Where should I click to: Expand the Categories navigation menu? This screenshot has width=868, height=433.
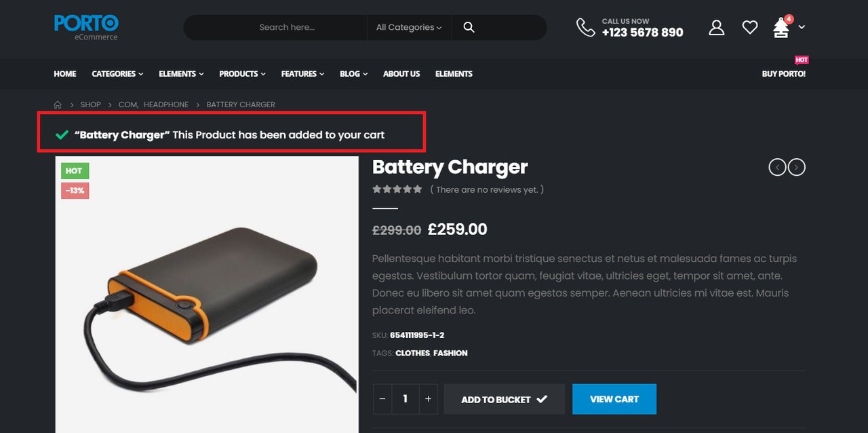117,74
